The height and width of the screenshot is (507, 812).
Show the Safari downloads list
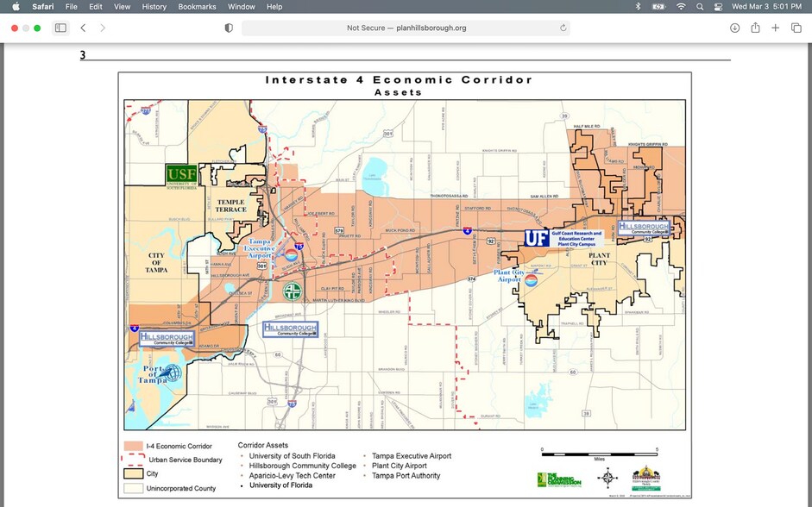point(734,28)
